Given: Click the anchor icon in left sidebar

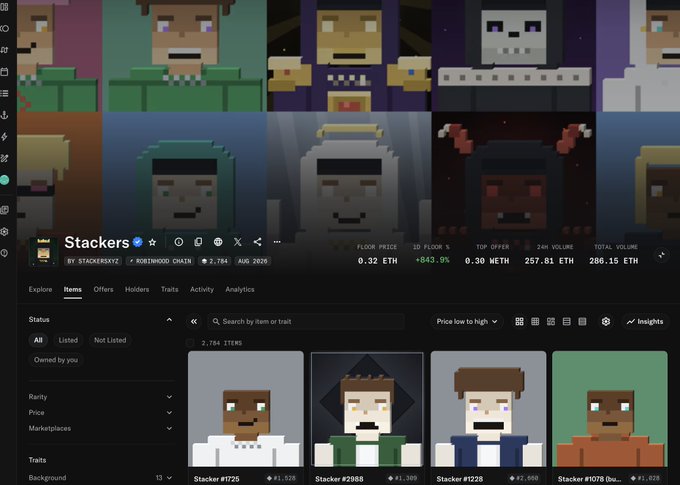Looking at the screenshot, I should click(4, 115).
